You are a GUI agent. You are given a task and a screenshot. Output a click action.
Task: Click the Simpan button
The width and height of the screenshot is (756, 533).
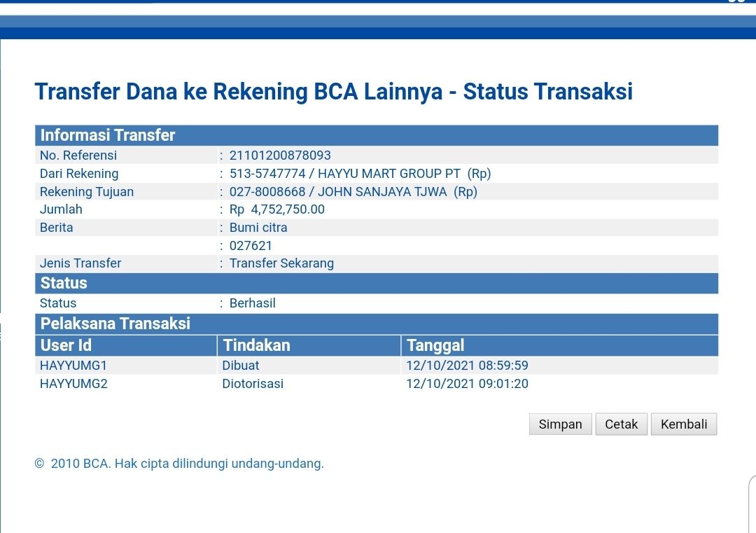[x=560, y=424]
